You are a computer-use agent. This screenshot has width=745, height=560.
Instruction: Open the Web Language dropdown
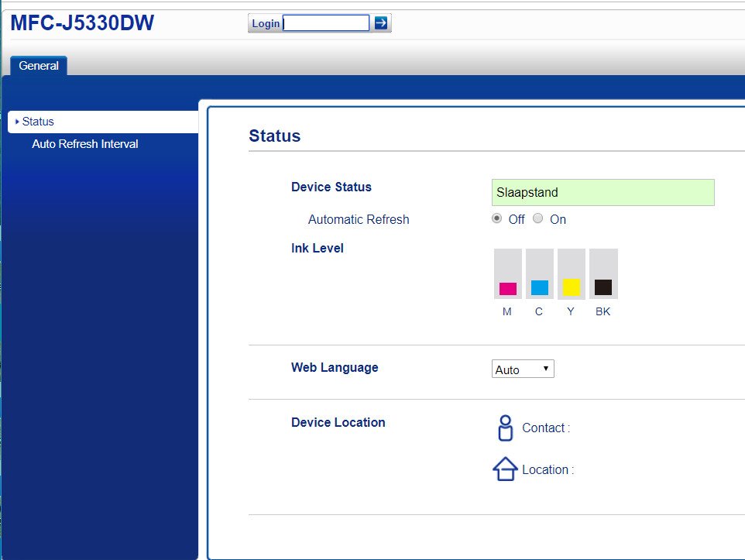[x=523, y=369]
